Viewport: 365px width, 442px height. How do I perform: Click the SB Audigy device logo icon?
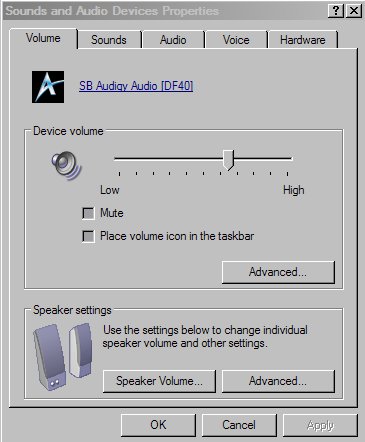[48, 87]
